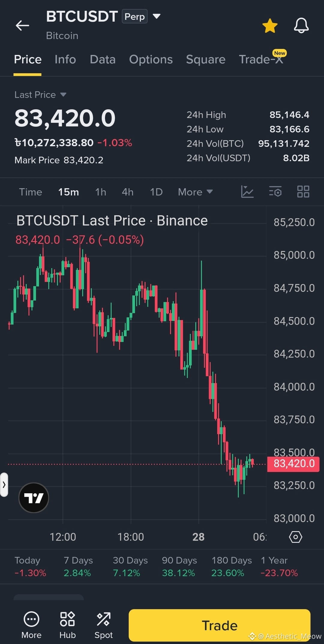
Task: Open the Options tab
Action: [151, 59]
